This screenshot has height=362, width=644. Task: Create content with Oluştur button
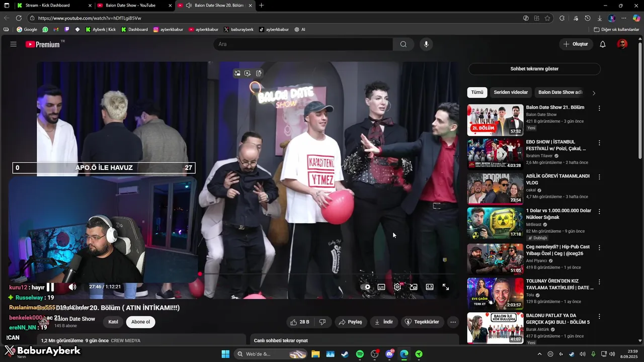pos(576,44)
